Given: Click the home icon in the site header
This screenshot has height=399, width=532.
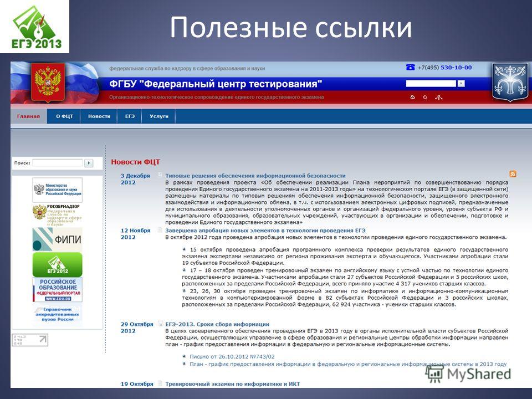Looking at the screenshot, I should (x=412, y=98).
